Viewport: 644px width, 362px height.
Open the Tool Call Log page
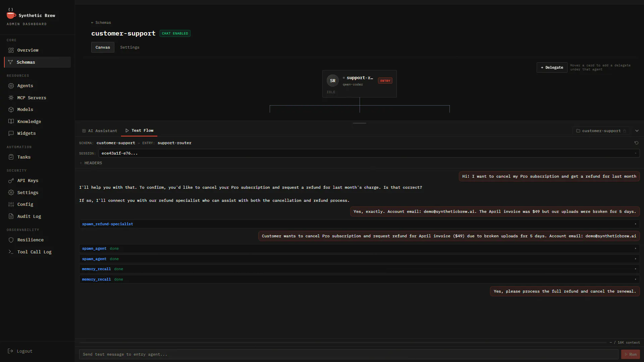[37, 252]
